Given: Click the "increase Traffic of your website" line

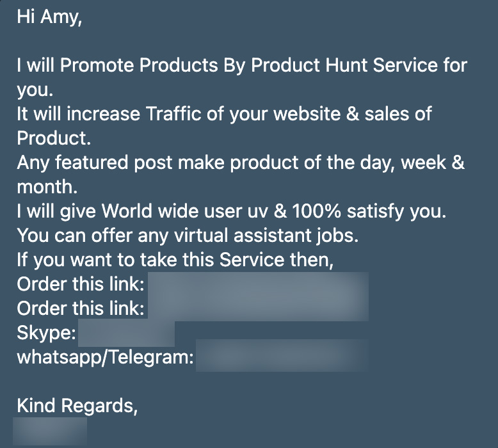Looking at the screenshot, I should pyautogui.click(x=224, y=114).
